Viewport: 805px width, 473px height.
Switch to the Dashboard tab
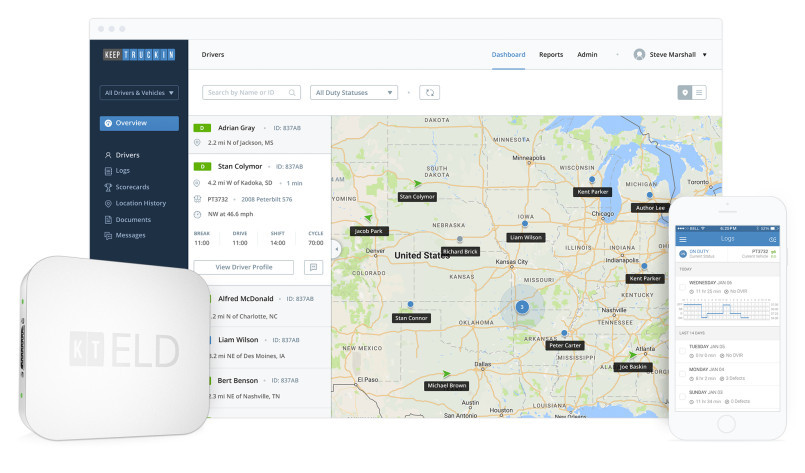tap(508, 54)
